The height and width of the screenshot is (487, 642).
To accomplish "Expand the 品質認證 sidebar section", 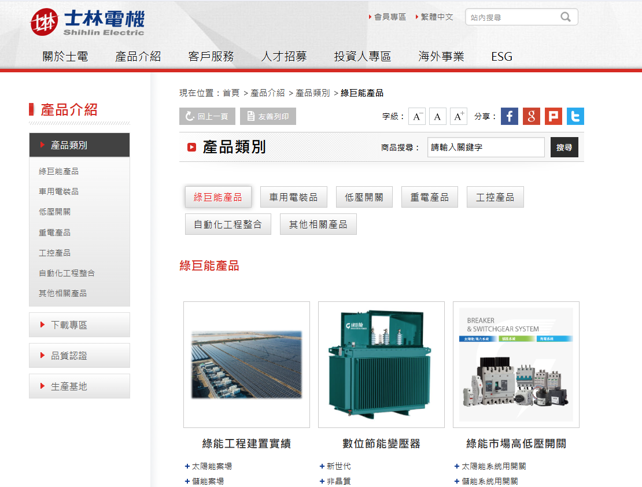I will 79,355.
